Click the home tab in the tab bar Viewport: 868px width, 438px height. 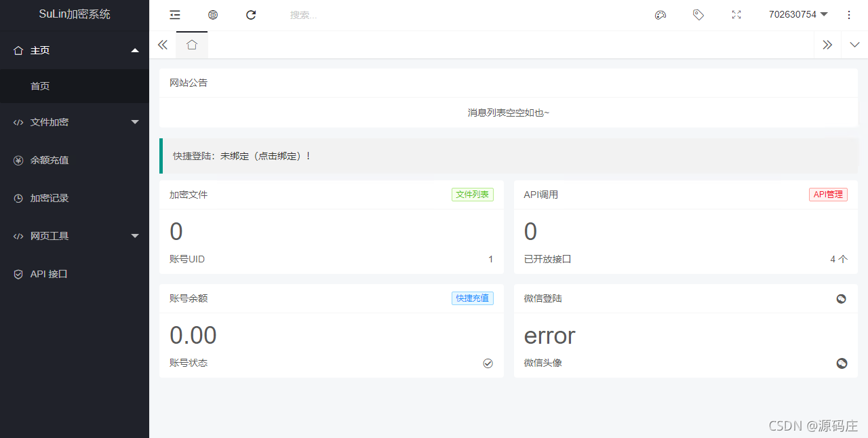coord(192,45)
